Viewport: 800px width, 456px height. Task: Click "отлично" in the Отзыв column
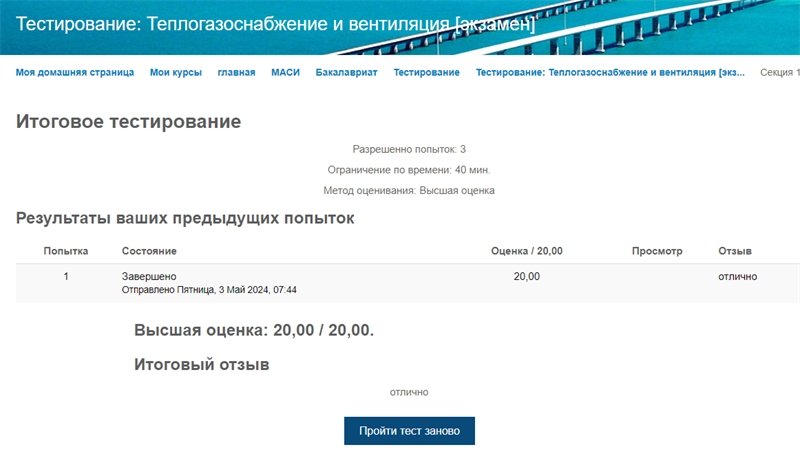pos(738,276)
